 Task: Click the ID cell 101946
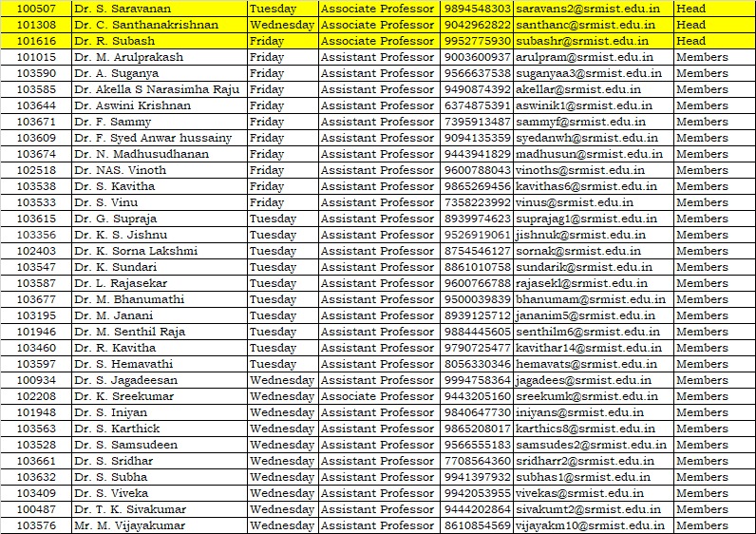(36, 332)
